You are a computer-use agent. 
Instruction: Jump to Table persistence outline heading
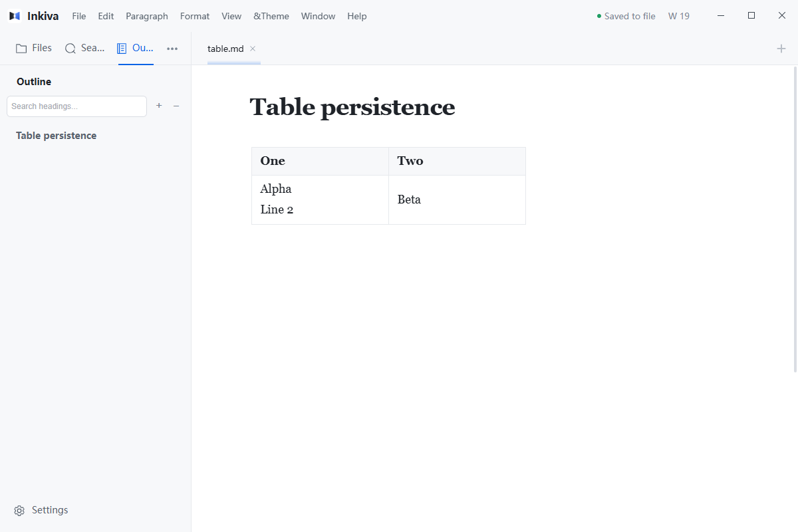57,136
